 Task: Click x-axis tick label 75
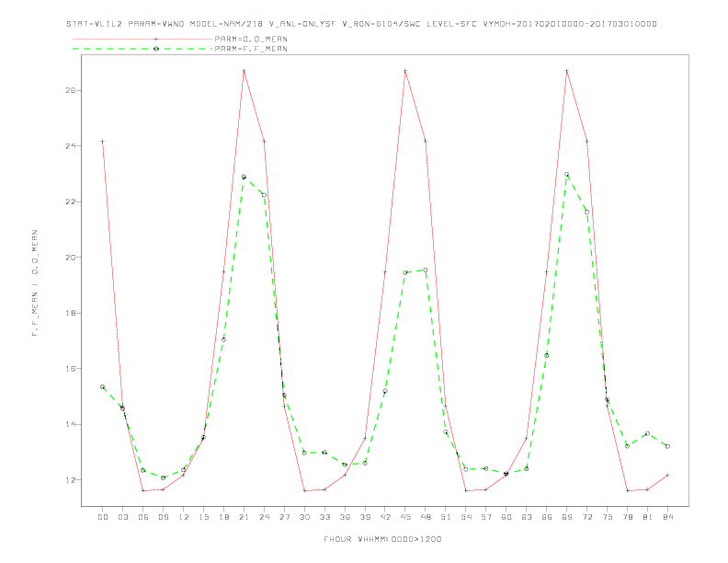608,517
